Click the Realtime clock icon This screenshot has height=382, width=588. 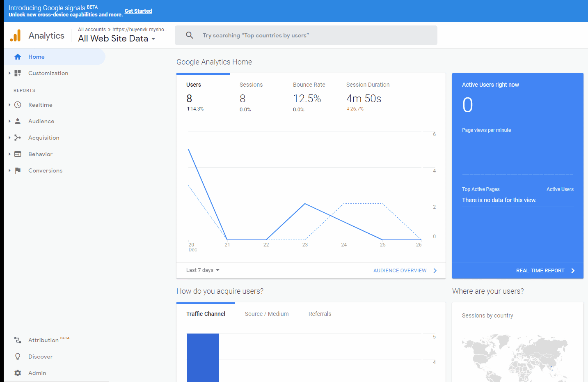click(x=18, y=105)
